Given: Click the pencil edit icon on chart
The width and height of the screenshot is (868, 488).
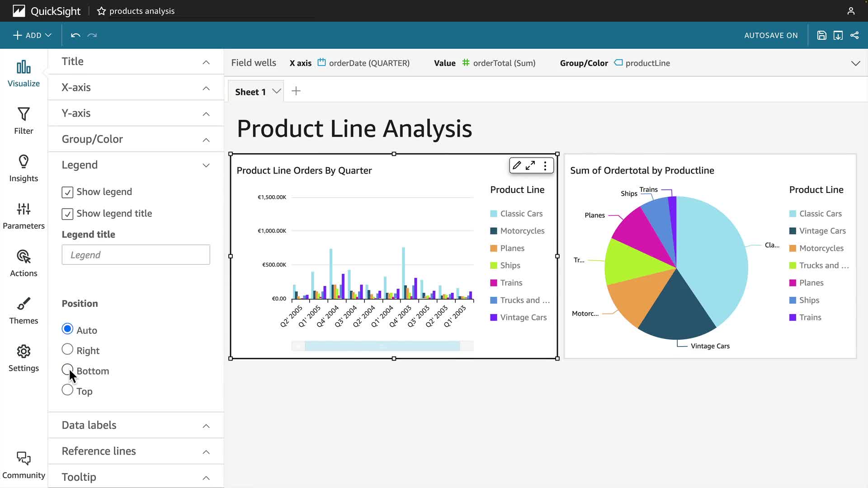Looking at the screenshot, I should [x=517, y=166].
